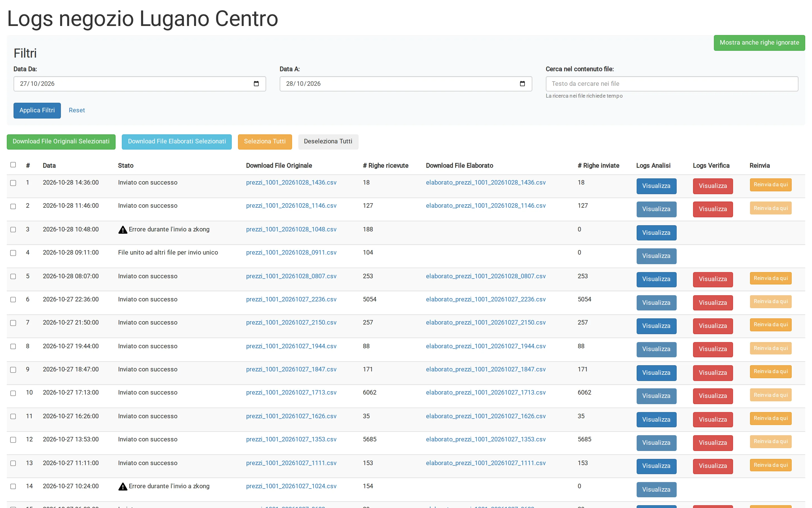Click Download File Originali Selezionati
812x508 pixels.
click(x=61, y=142)
